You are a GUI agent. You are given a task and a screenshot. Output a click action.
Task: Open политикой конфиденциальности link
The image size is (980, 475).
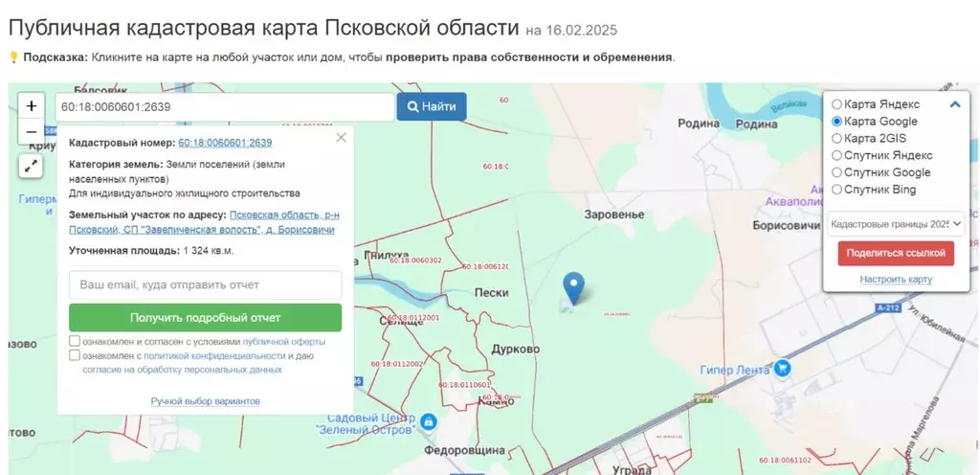tap(214, 355)
